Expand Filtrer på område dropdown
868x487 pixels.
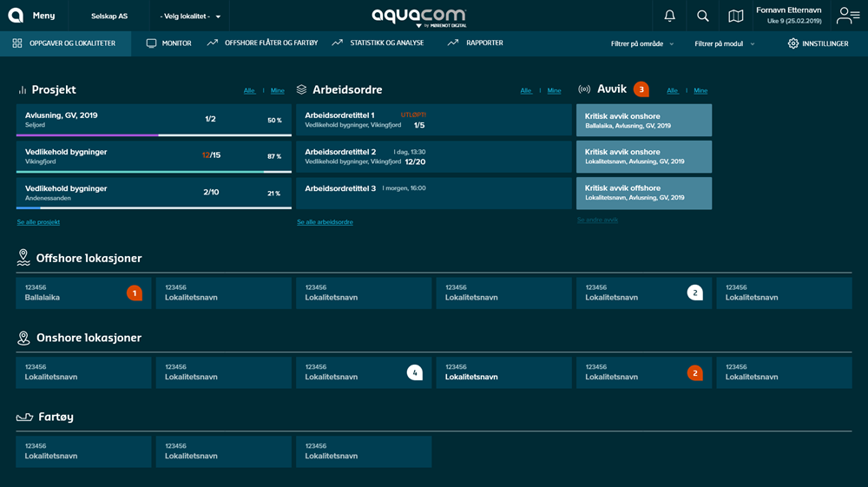tap(642, 43)
